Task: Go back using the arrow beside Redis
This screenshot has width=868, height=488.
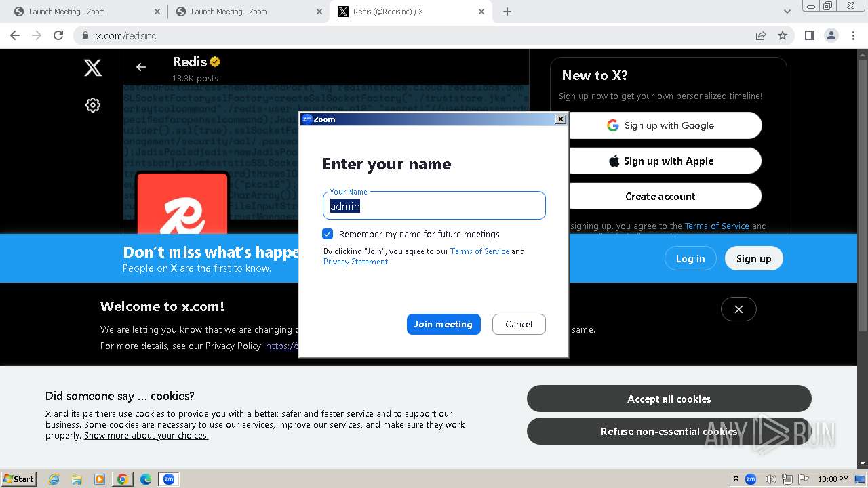Action: click(141, 67)
